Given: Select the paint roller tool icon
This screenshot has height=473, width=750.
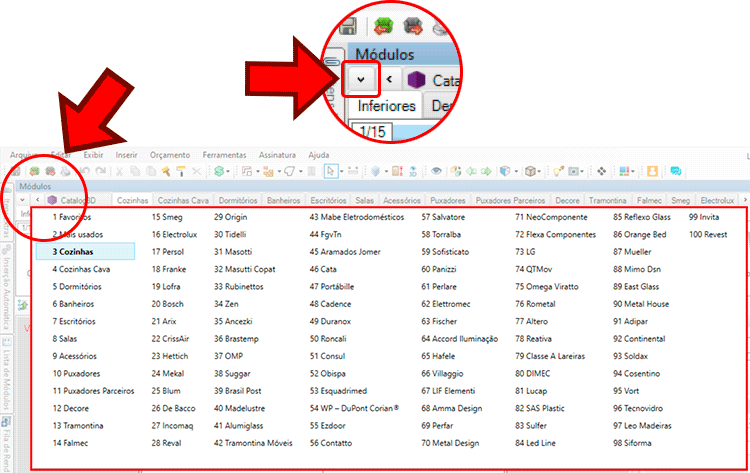Looking at the screenshot, I should click(181, 171).
